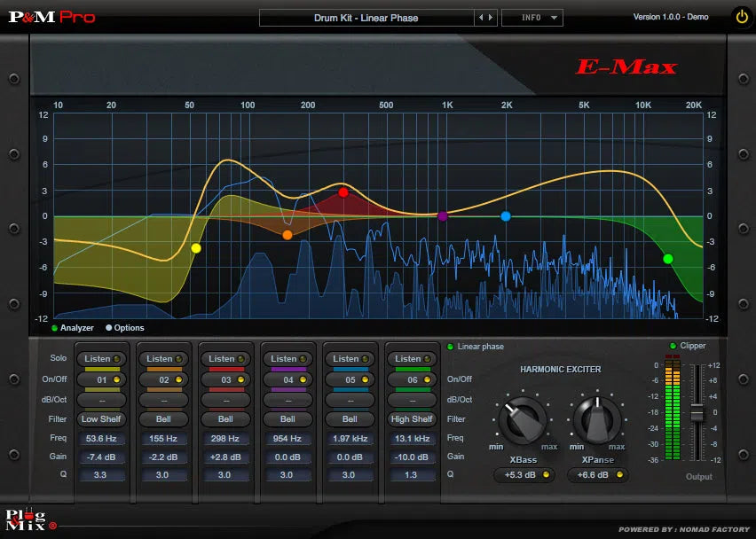Open the High Shelf filter selector for band 06
The image size is (756, 539).
tap(412, 418)
